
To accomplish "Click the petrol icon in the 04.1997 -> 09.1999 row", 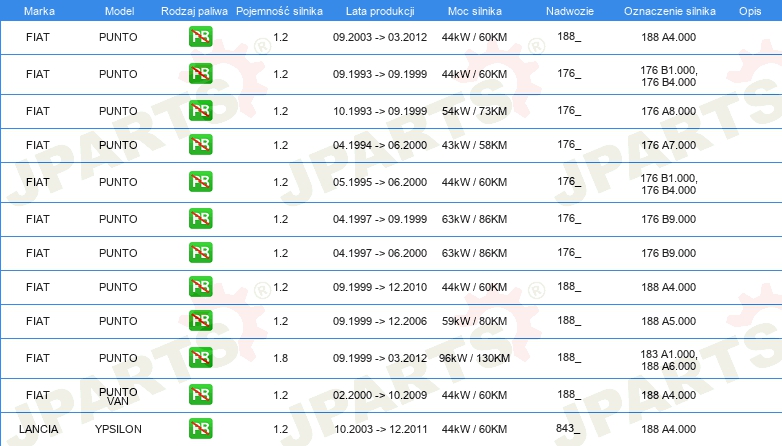I will 200,218.
